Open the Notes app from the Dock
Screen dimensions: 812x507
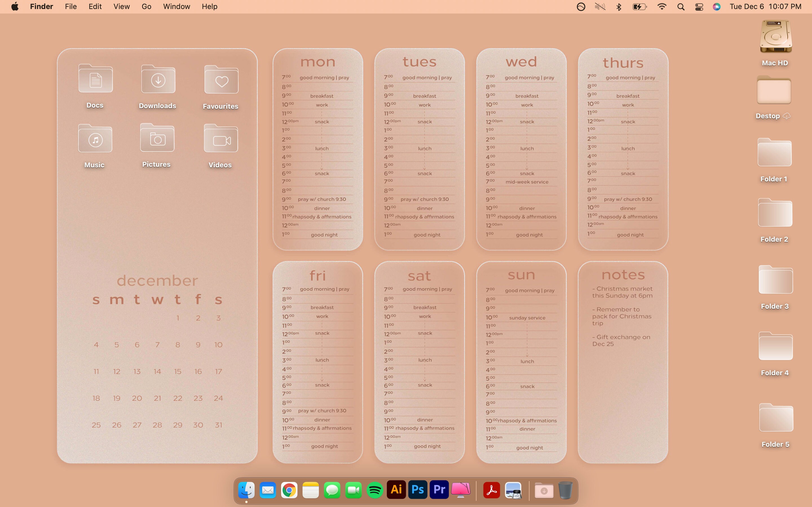[310, 490]
